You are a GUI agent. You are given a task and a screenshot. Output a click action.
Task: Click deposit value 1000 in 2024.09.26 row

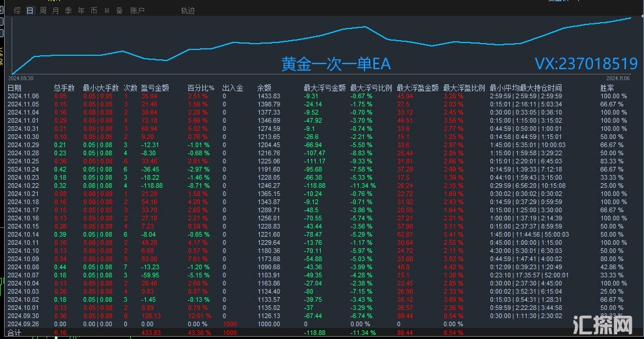[x=230, y=324]
